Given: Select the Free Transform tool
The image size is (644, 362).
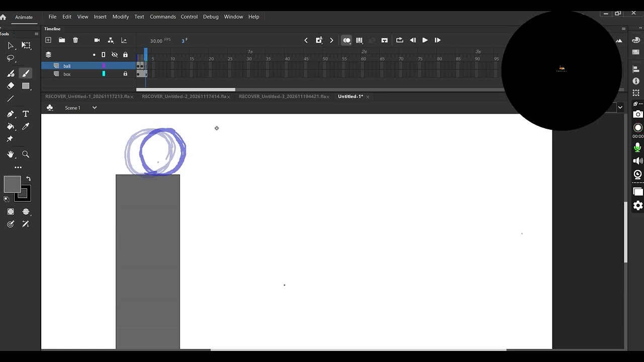Looking at the screenshot, I should (x=26, y=45).
